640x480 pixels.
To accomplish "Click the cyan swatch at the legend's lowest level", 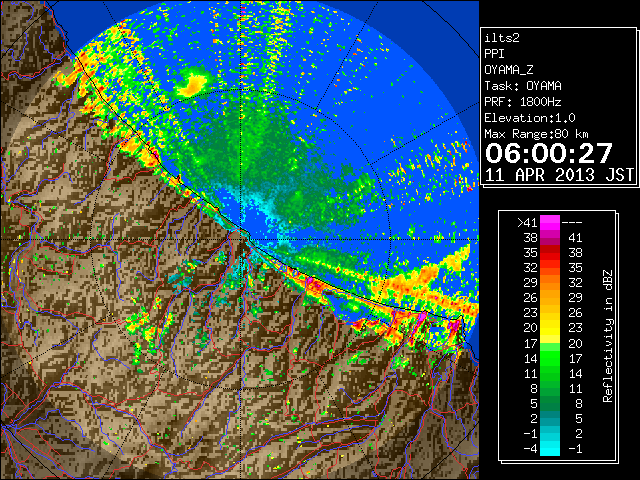I will (x=550, y=448).
